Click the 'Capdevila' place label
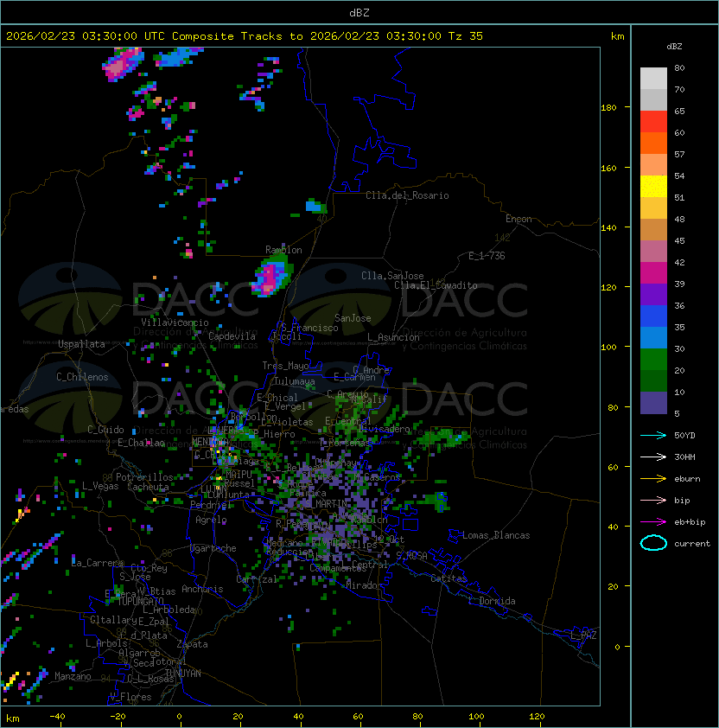Screen dimensions: 719x728 point(232,336)
